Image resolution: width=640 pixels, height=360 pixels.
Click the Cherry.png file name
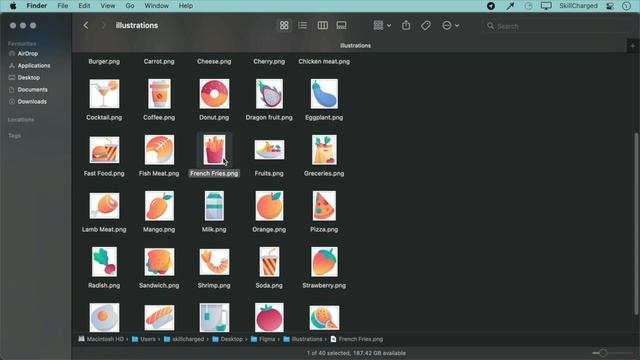(269, 62)
